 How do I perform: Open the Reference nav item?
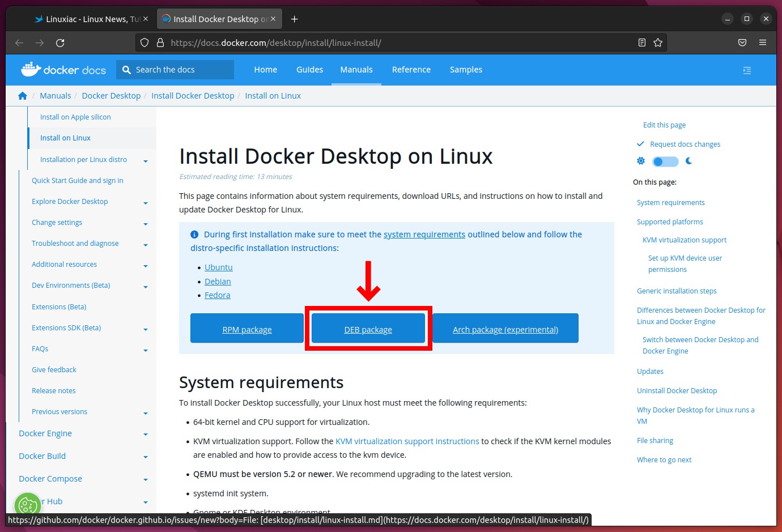(411, 70)
